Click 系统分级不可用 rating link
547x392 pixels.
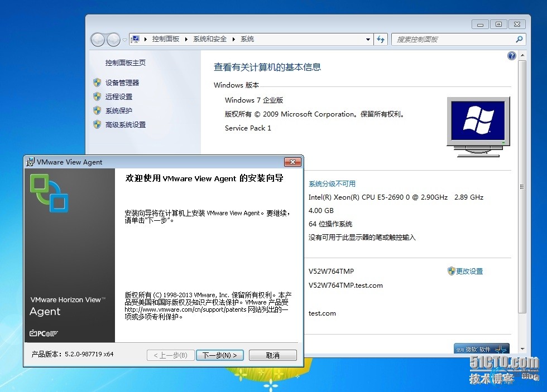(x=332, y=183)
